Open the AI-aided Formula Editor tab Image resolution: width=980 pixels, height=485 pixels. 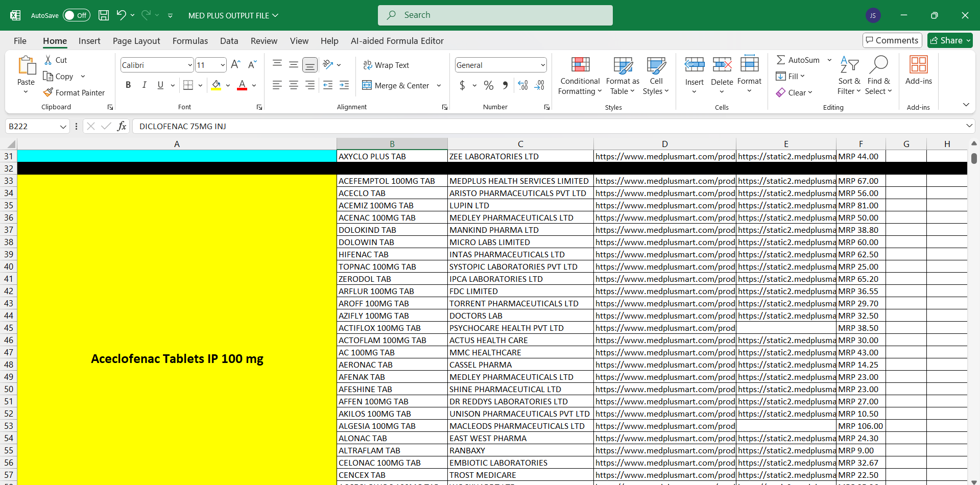pyautogui.click(x=397, y=41)
